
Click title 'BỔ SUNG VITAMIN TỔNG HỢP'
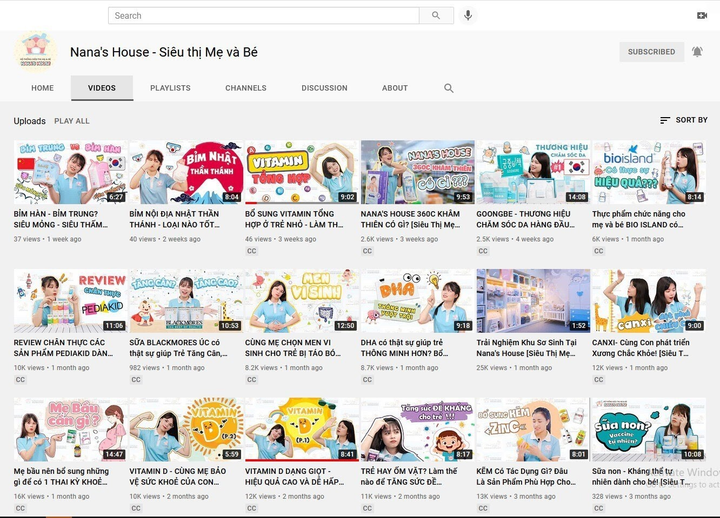tap(294, 219)
